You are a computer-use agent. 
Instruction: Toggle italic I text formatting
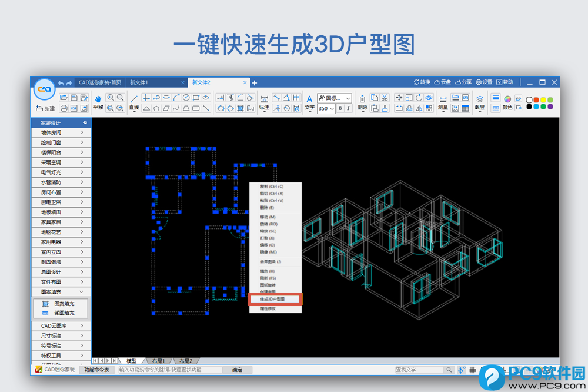[348, 108]
